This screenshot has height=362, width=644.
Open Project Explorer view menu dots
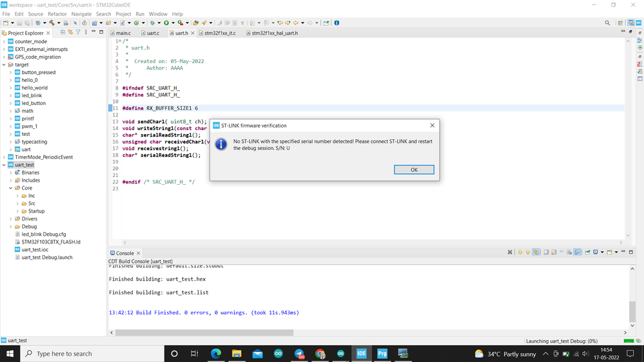point(86,32)
